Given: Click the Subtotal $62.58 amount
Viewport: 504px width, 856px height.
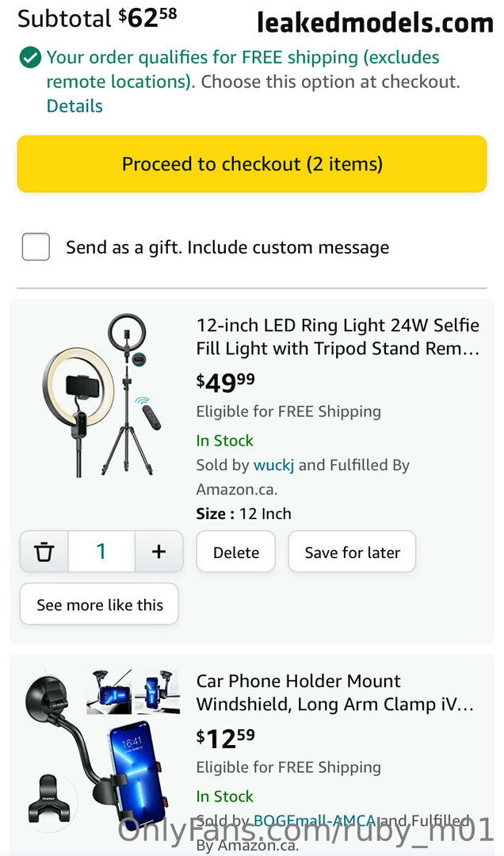Looking at the screenshot, I should [x=147, y=17].
